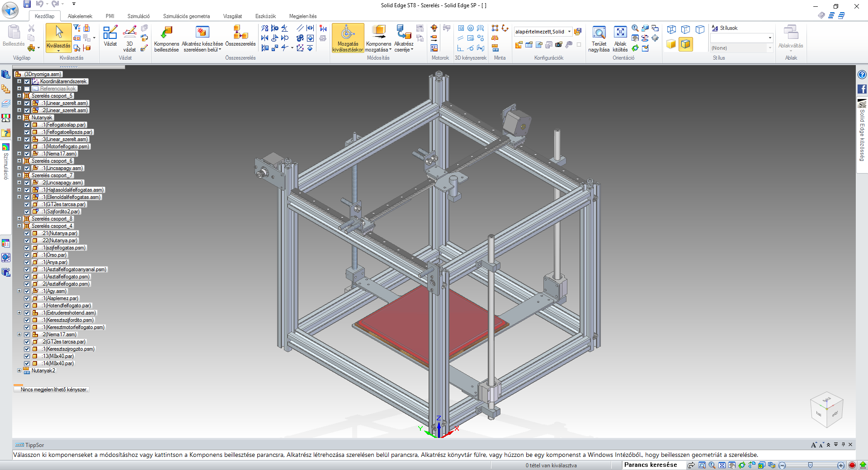The height and width of the screenshot is (470, 868).
Task: Switch to the Szimuláció ribbon tab
Action: [x=138, y=16]
